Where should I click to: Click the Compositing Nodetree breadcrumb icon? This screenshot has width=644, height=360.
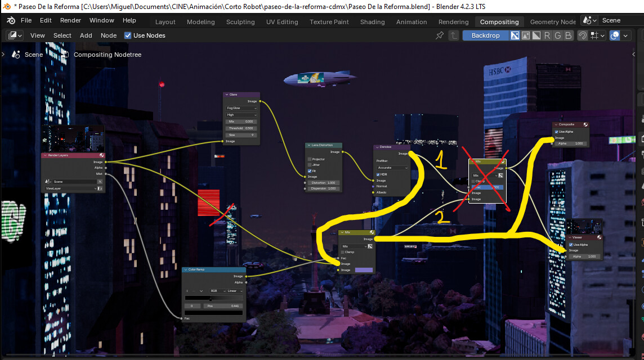(x=65, y=55)
